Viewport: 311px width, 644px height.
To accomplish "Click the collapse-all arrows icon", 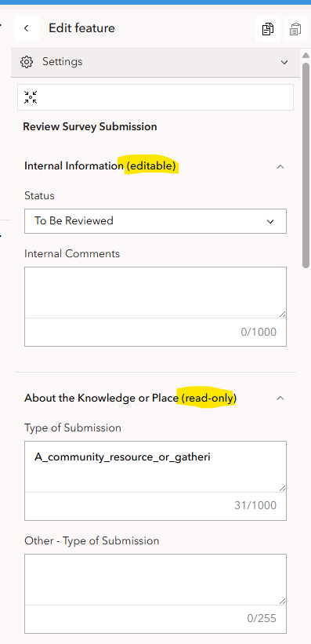I will click(31, 97).
